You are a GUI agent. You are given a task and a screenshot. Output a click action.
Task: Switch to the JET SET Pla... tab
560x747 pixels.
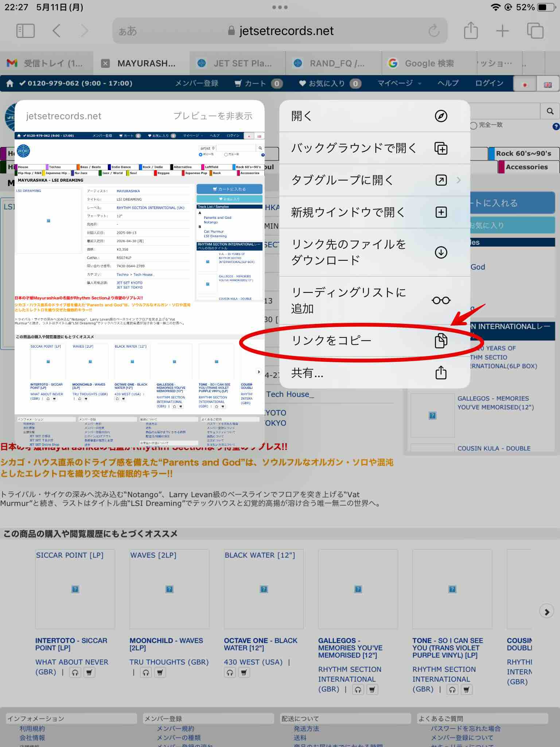[x=237, y=63]
